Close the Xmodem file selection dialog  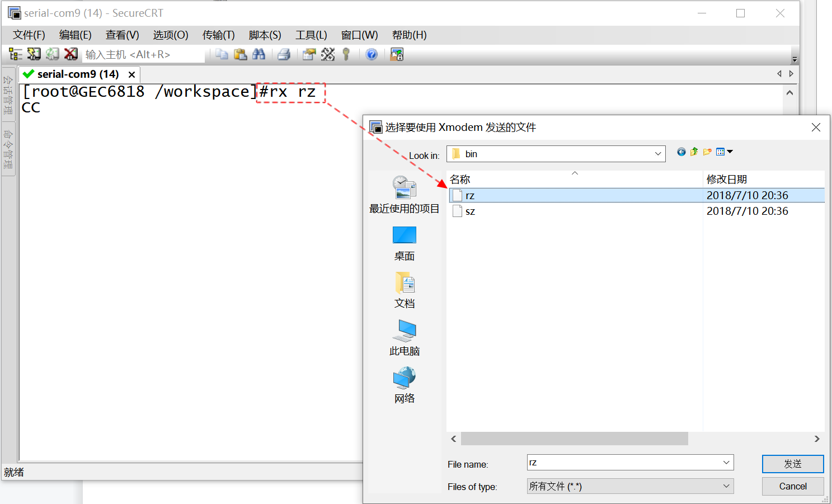coord(816,128)
